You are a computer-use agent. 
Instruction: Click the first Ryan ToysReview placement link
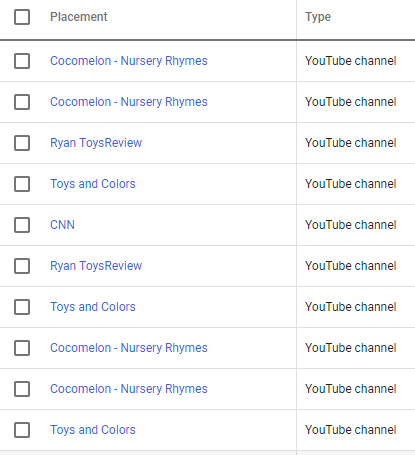point(96,143)
